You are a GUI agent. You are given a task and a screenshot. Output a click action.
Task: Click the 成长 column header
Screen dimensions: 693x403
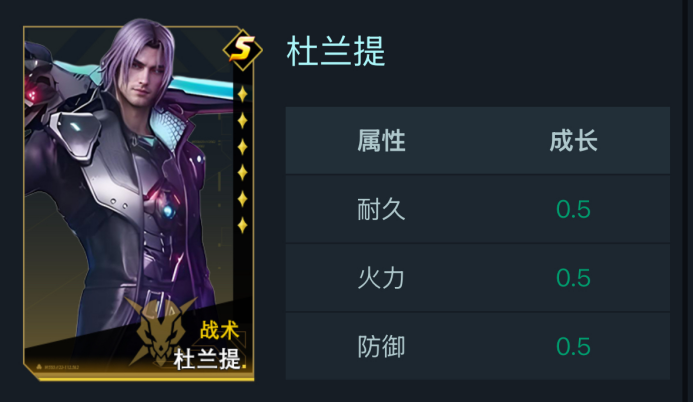574,141
